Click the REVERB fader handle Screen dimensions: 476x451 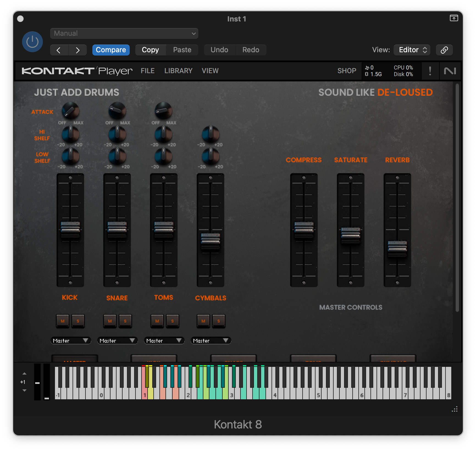coord(397,249)
